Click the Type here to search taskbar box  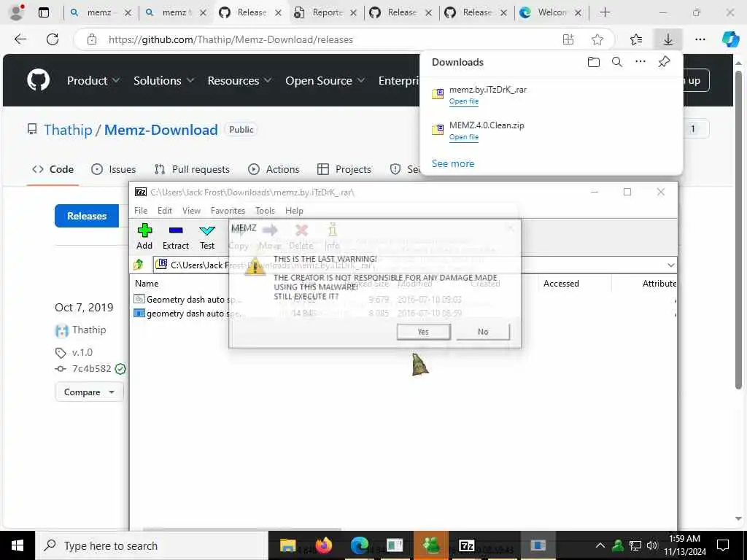click(151, 545)
